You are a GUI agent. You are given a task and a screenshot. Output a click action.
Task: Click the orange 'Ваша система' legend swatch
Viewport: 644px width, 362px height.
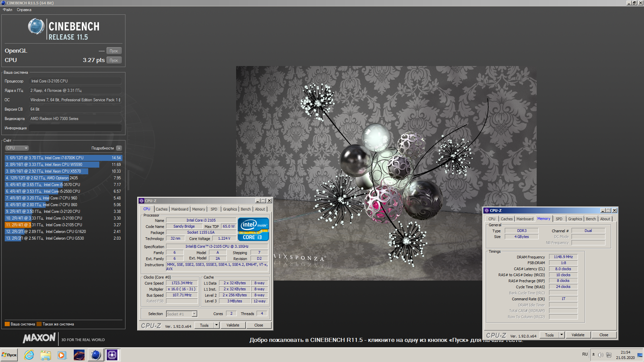click(7, 324)
